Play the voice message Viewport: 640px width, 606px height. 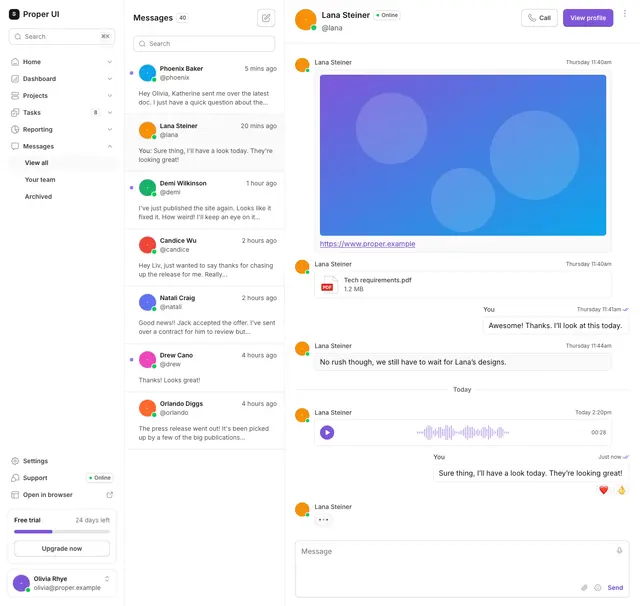coord(327,432)
